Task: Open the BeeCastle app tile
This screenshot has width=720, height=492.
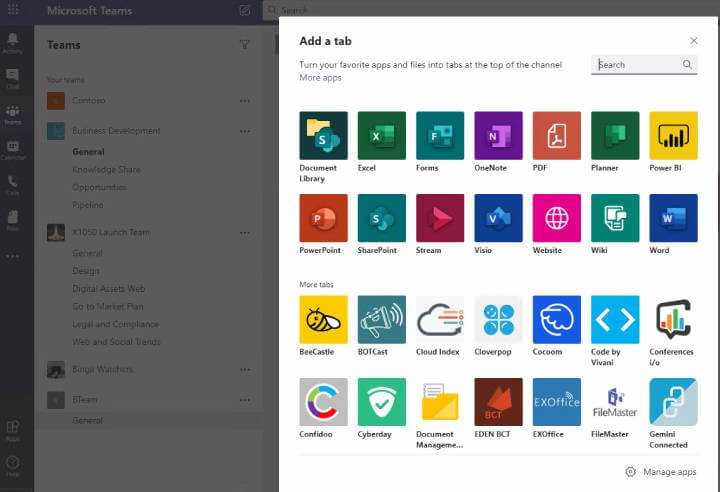Action: 323,319
